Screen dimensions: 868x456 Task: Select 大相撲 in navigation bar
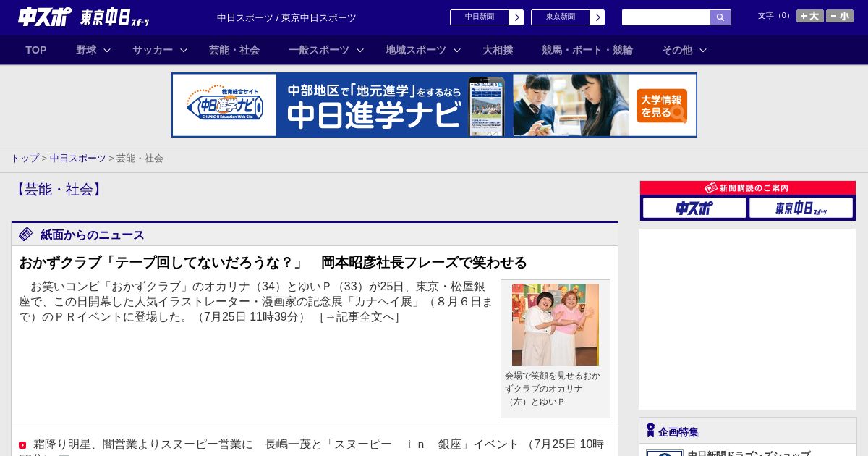[x=498, y=50]
